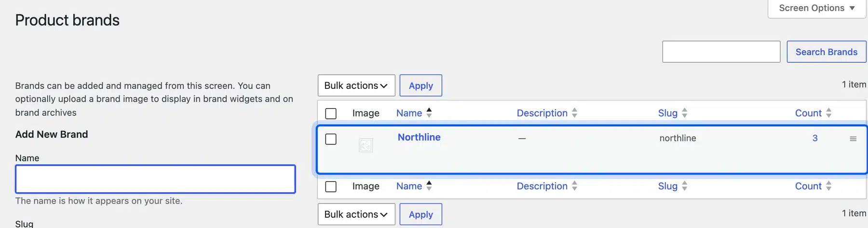868x228 pixels.
Task: Open the top Bulk actions dropdown
Action: click(x=356, y=85)
